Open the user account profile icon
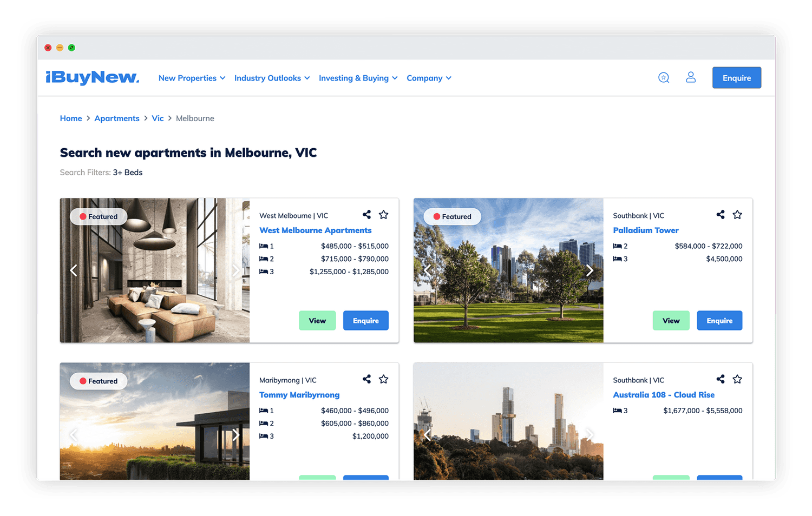The image size is (812, 516). [691, 77]
